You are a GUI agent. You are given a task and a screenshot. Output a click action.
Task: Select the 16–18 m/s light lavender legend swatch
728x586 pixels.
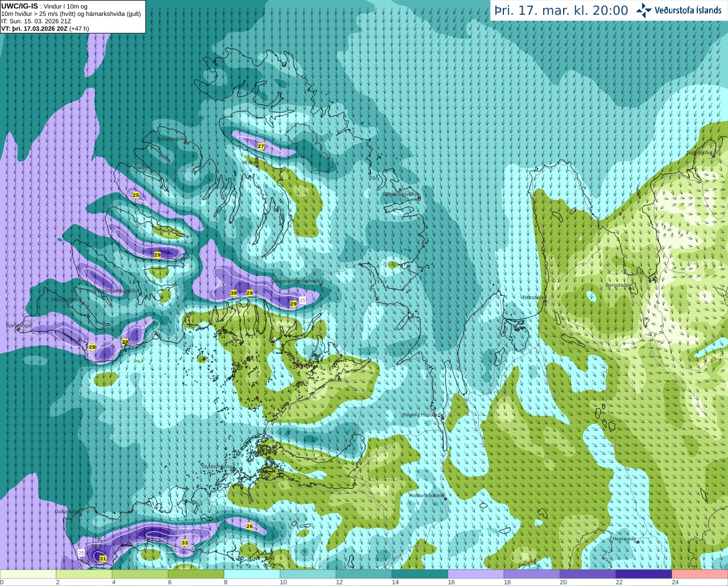pyautogui.click(x=476, y=574)
